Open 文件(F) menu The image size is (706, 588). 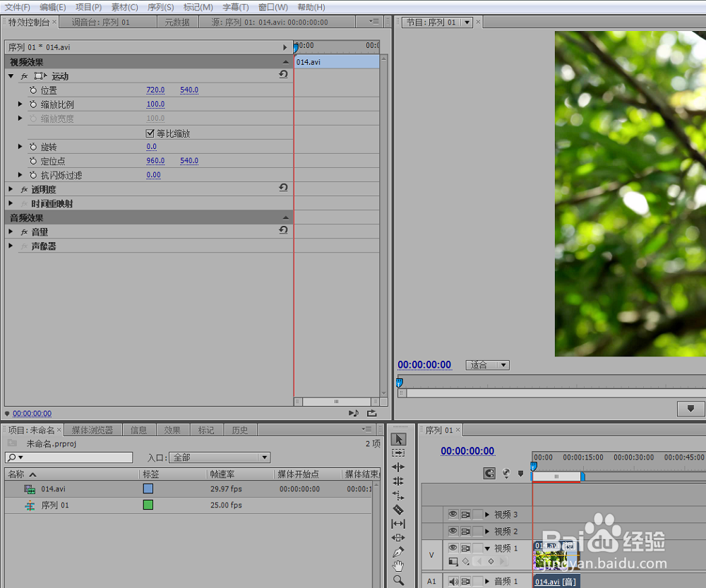[17, 7]
